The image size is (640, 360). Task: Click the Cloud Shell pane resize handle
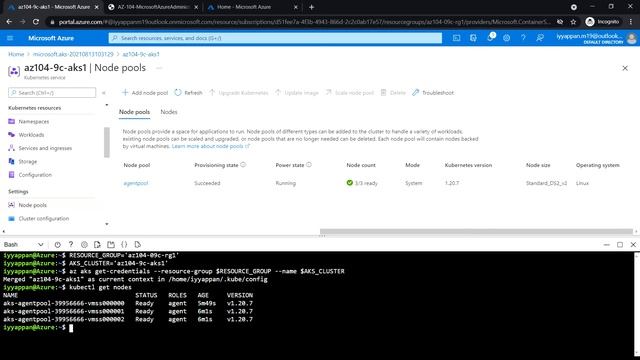(322, 236)
